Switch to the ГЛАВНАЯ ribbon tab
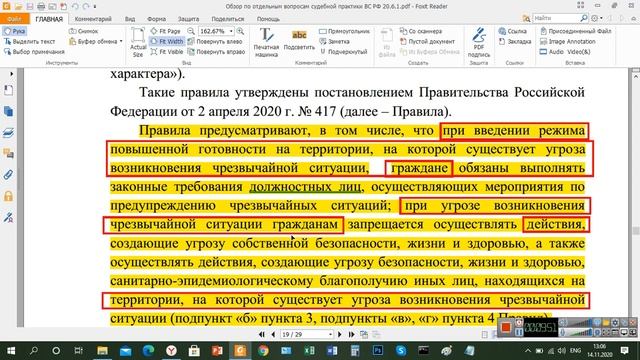 [49, 19]
